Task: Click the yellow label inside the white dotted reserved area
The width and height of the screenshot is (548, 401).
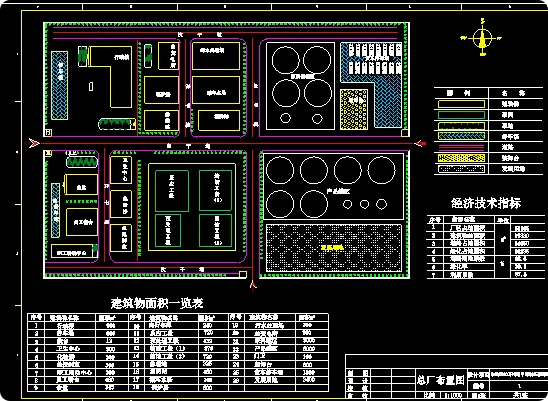Action: (x=333, y=248)
